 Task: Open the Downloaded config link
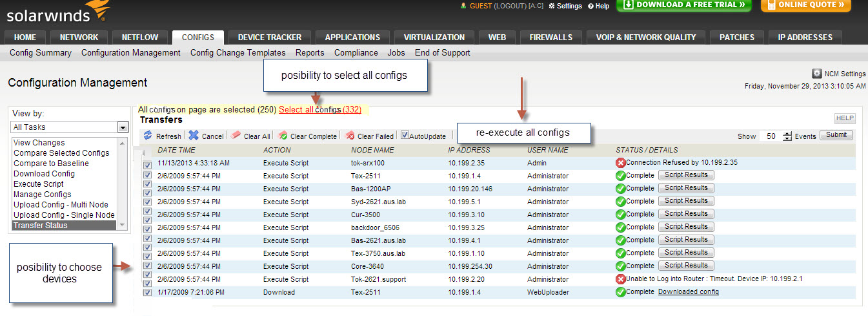689,292
